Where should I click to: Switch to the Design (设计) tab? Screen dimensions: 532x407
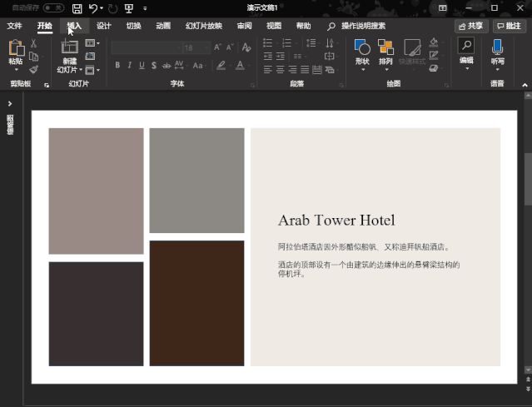point(103,26)
